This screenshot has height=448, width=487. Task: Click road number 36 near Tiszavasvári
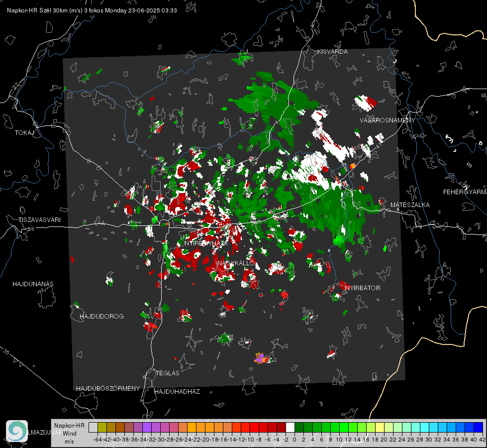coord(31,229)
